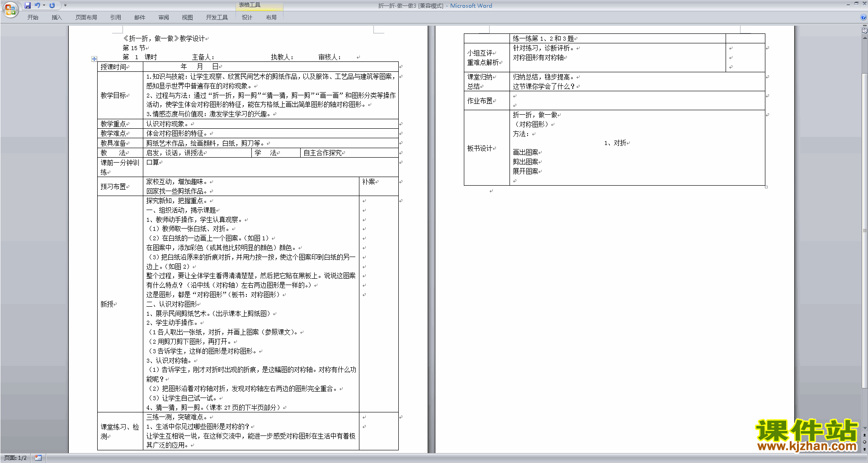Image resolution: width=868 pixels, height=463 pixels.
Task: Click the vertical scrollbar up arrow
Action: pos(864,37)
